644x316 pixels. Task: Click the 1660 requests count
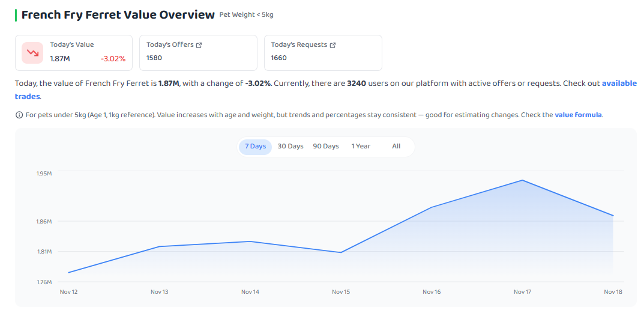pyautogui.click(x=279, y=58)
